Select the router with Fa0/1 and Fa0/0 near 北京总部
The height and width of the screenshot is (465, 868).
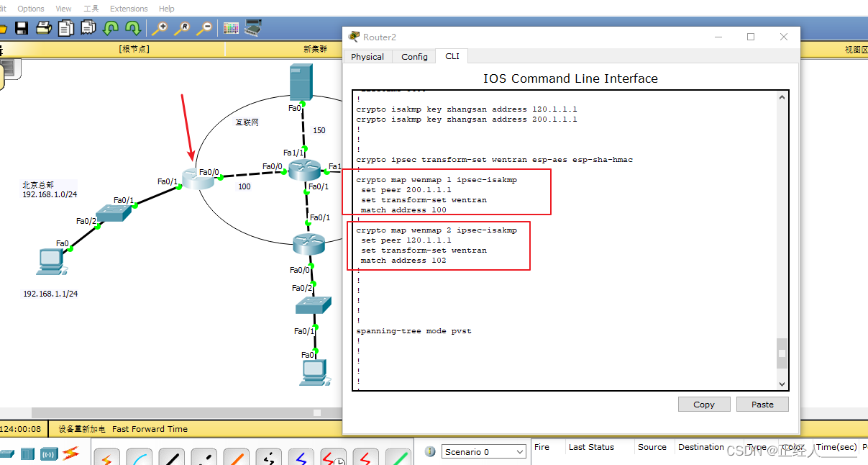(x=198, y=177)
